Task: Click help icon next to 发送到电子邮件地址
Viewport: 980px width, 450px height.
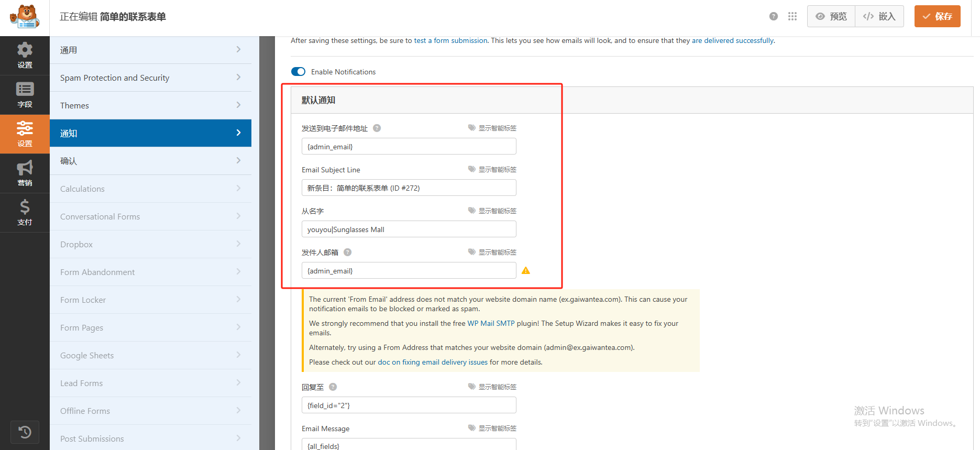Action: (377, 128)
